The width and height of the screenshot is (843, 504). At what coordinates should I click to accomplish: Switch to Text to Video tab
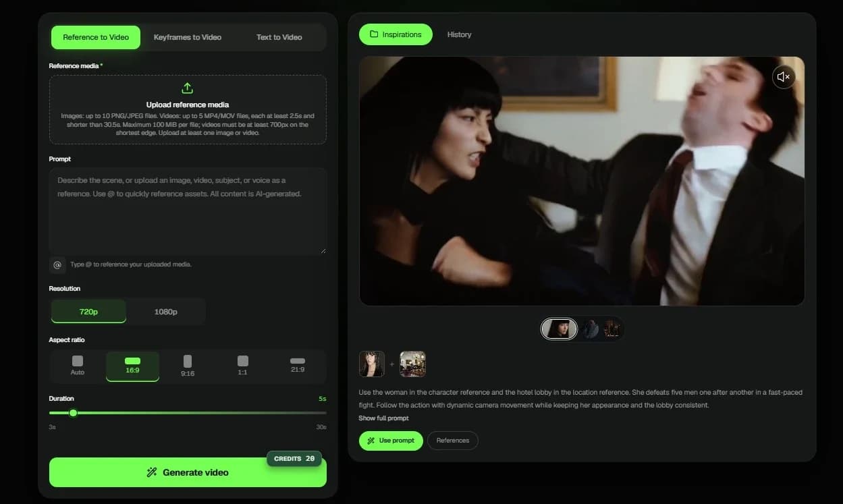279,37
